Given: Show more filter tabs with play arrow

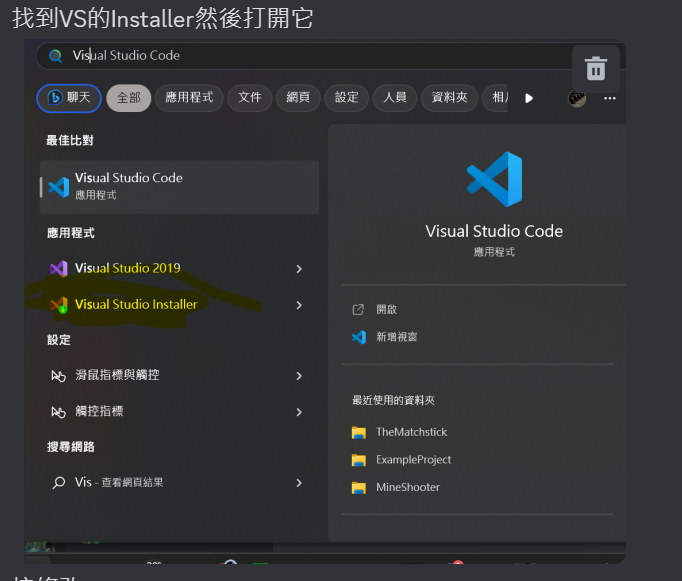Looking at the screenshot, I should pos(529,98).
